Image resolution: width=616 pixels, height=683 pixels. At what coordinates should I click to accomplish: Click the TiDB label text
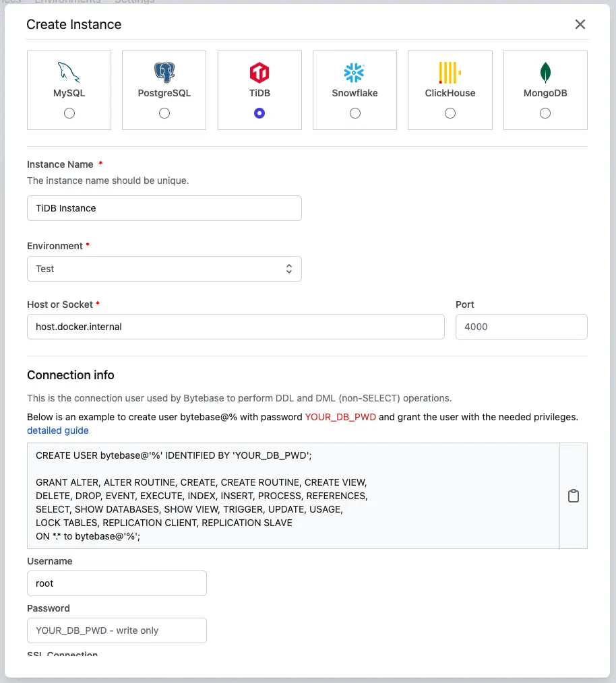tap(259, 93)
